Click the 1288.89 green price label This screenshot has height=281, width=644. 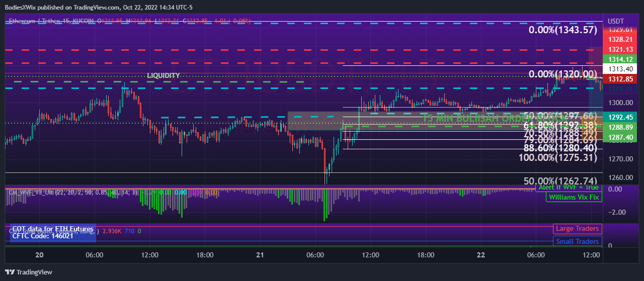620,127
